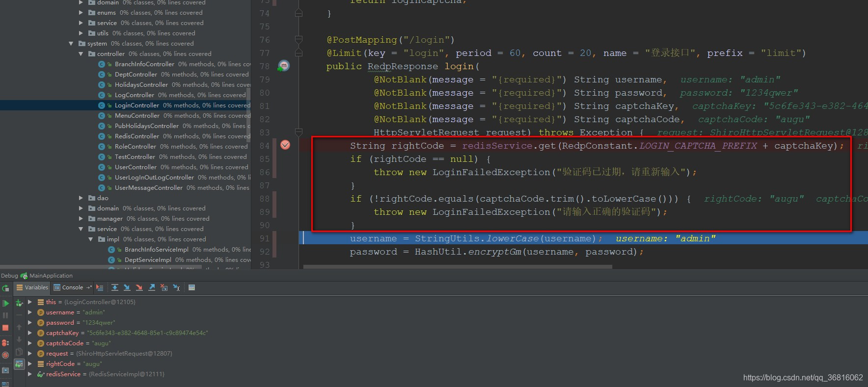The height and width of the screenshot is (387, 868).
Task: Move watch up arrow
Action: click(19, 327)
